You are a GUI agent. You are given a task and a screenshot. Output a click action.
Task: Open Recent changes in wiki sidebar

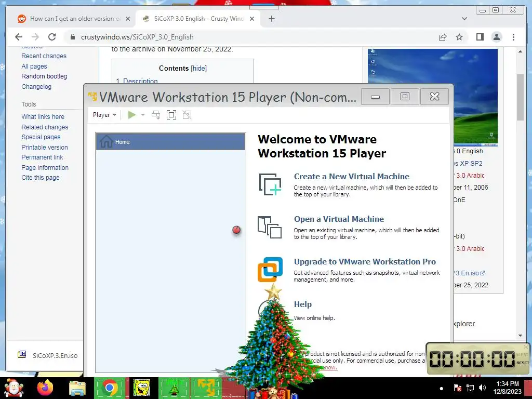pyautogui.click(x=44, y=56)
